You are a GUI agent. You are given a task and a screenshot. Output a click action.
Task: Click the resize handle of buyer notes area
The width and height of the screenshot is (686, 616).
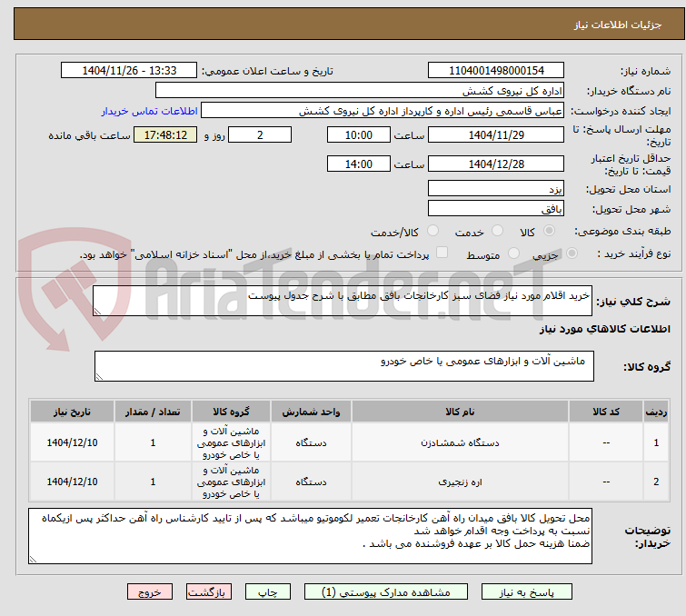[33, 559]
